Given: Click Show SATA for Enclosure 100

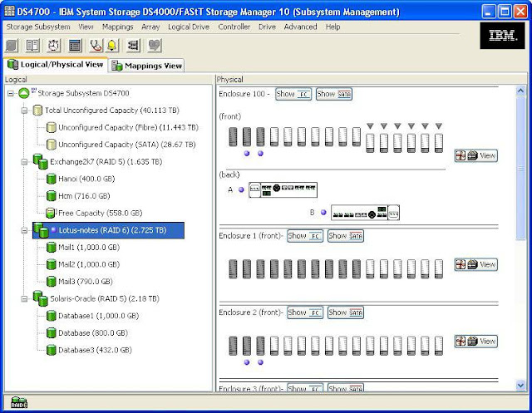Looking at the screenshot, I should point(334,94).
